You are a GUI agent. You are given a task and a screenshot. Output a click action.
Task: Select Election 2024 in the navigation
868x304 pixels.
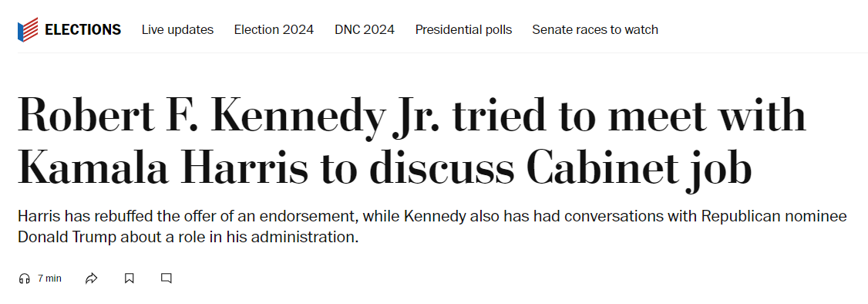274,29
